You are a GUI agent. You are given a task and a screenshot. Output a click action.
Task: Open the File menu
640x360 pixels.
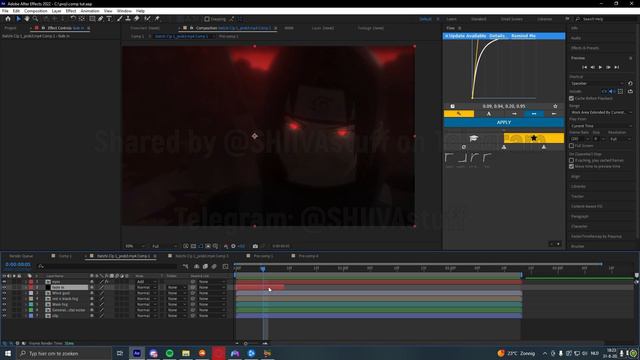point(5,11)
